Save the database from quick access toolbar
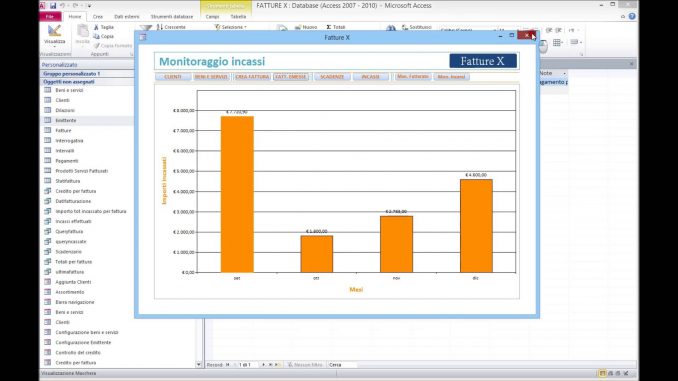The width and height of the screenshot is (678, 381). pos(53,6)
